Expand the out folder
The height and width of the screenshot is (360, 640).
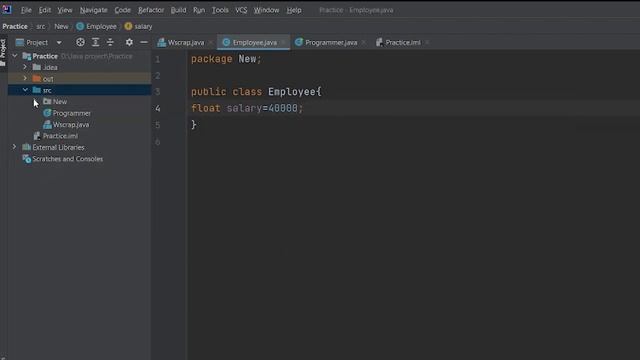pos(25,78)
